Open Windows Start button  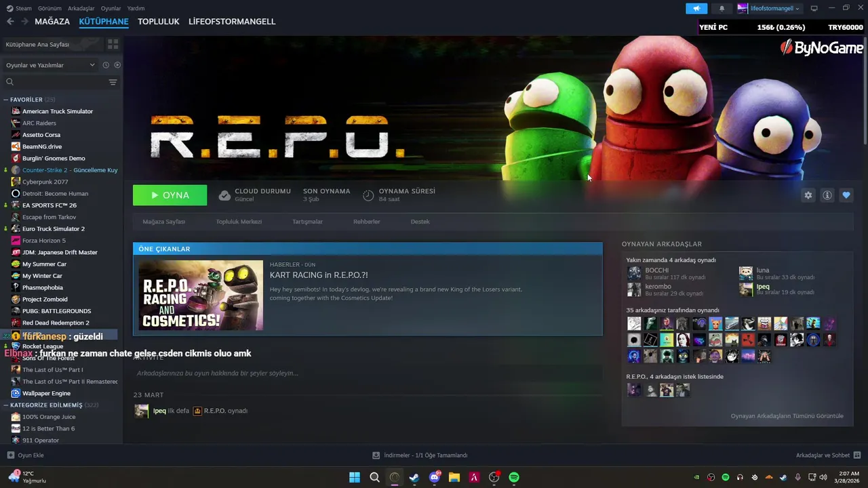click(x=355, y=477)
